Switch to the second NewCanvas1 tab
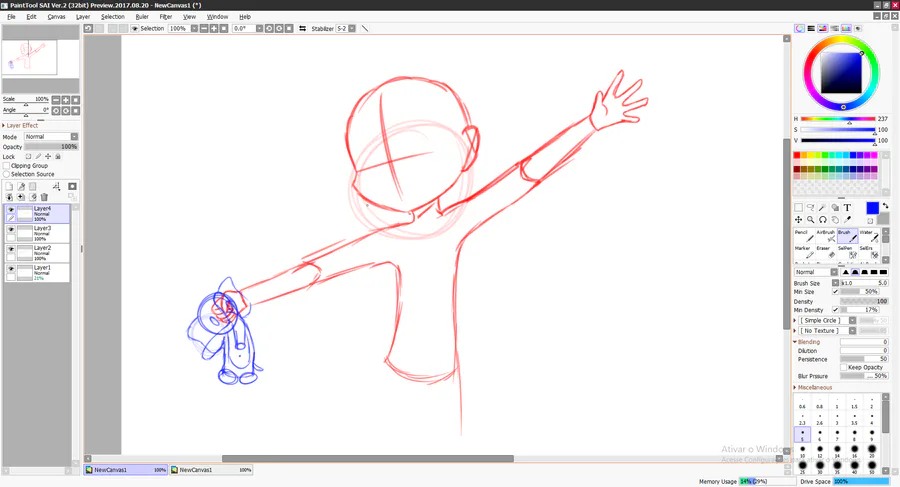This screenshot has width=900, height=487. click(211, 470)
